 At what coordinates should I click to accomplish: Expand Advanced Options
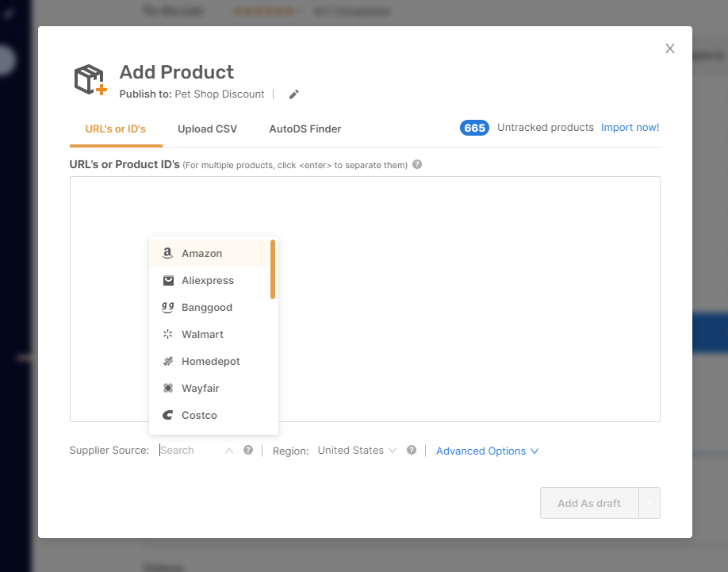coord(487,451)
